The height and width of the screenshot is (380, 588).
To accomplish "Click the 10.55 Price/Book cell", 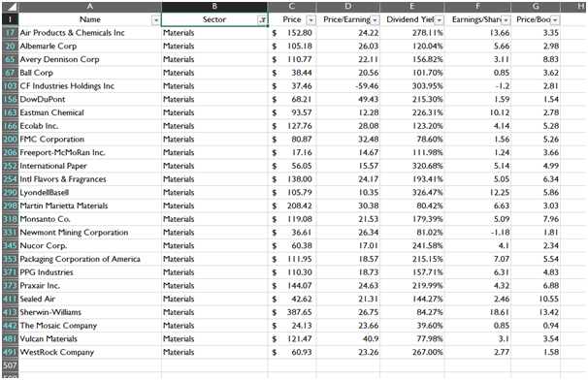I will coord(536,299).
